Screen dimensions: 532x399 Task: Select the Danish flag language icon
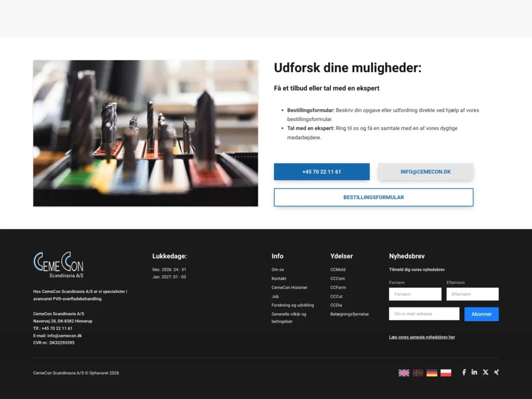(x=418, y=373)
